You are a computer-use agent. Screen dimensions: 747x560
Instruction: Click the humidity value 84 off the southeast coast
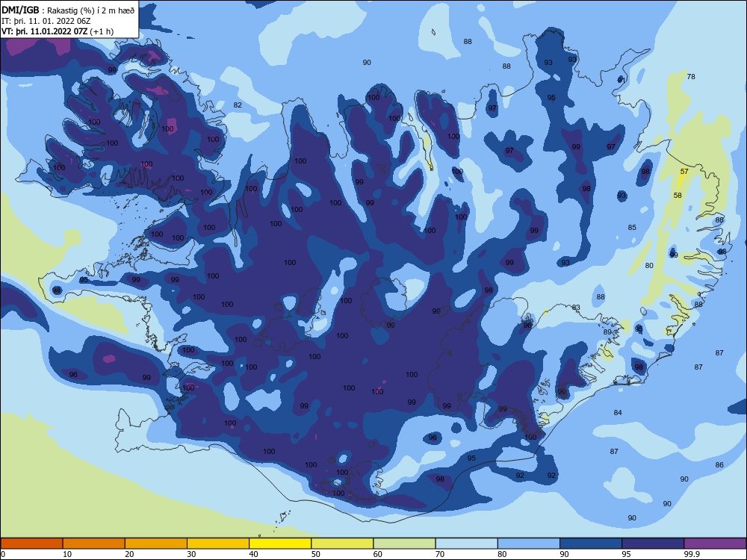(x=618, y=412)
